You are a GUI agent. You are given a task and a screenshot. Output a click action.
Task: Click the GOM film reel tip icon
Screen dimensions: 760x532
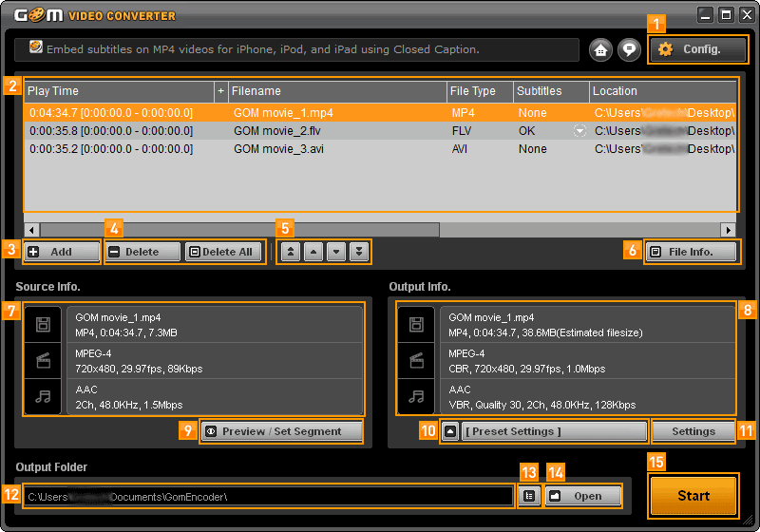click(36, 47)
